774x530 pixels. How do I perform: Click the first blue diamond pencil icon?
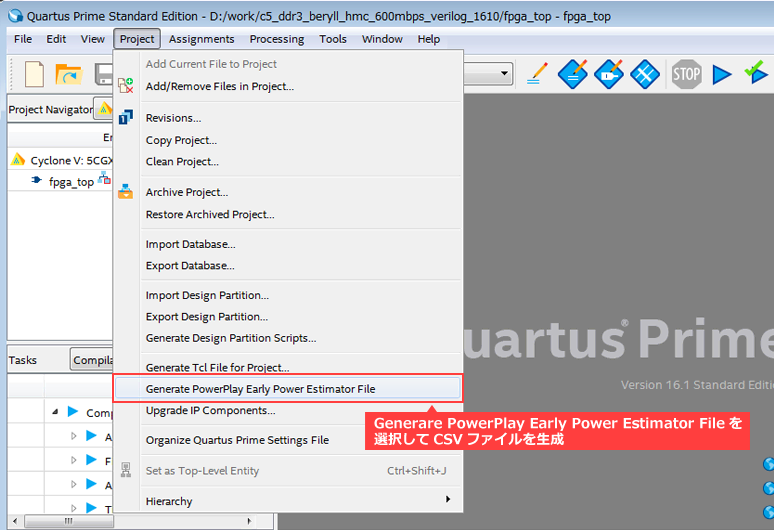(x=573, y=75)
